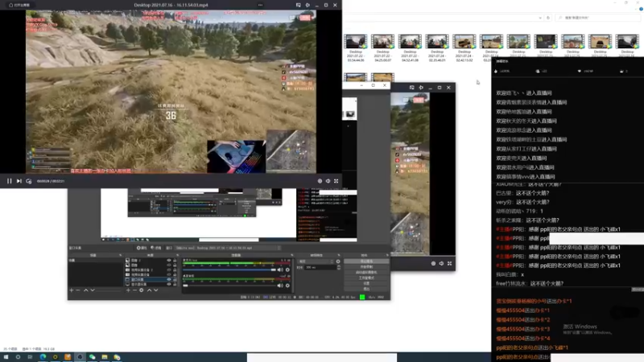Screen dimensions: 644x362
Task: Mute the second audio mixer channel
Action: point(280,286)
